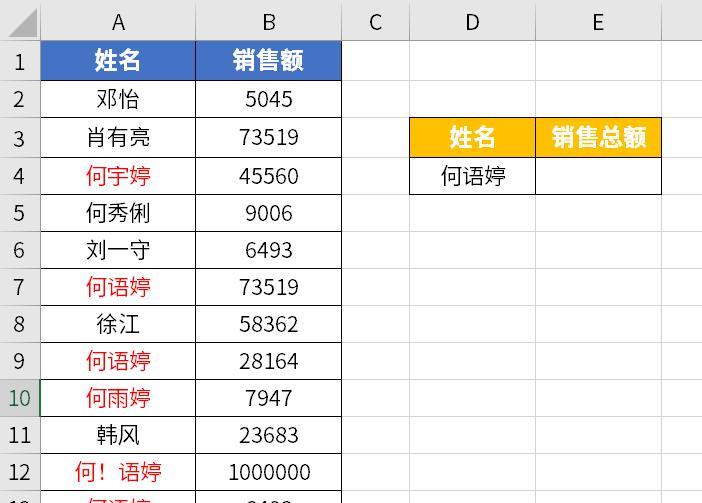Select cell with value 45560
This screenshot has width=702, height=503.
point(269,176)
